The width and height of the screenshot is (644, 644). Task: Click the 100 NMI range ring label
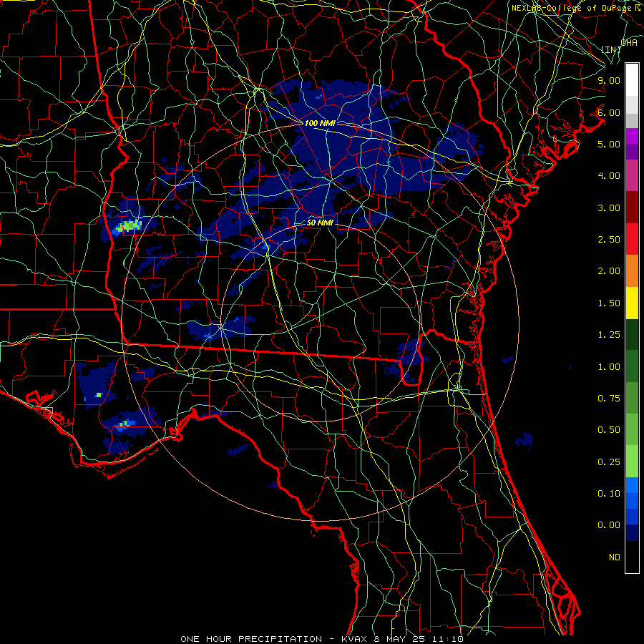pos(320,123)
